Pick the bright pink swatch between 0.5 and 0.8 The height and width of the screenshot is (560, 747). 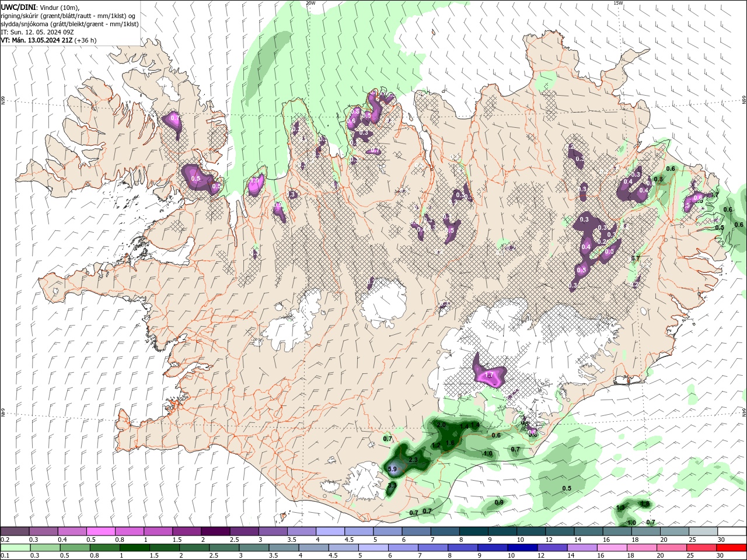tap(100, 531)
